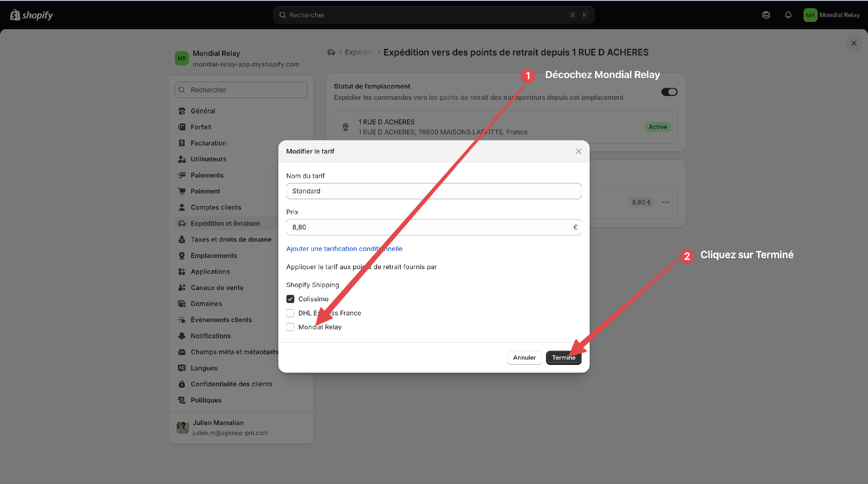
Task: Open the notifications bell icon
Action: tap(788, 15)
